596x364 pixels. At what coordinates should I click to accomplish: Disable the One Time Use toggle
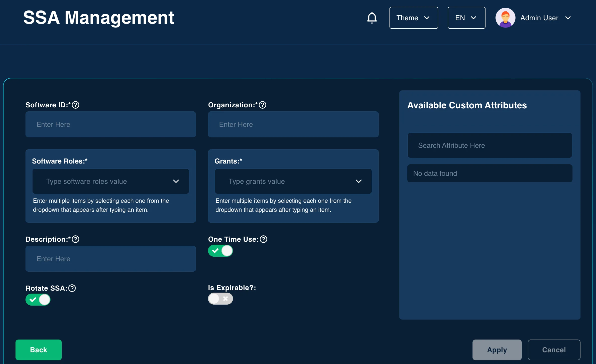click(x=220, y=251)
